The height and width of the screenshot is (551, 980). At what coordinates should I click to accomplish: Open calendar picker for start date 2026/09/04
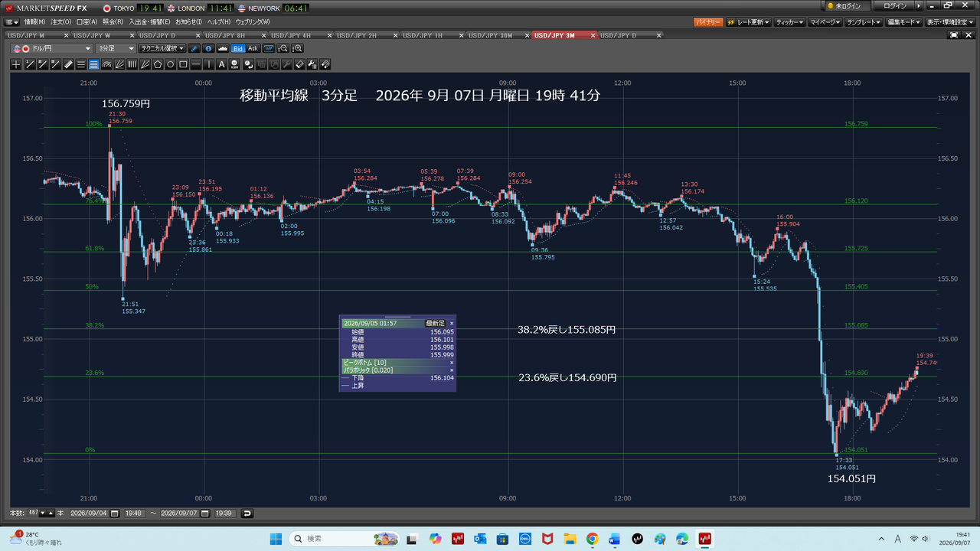[115, 513]
